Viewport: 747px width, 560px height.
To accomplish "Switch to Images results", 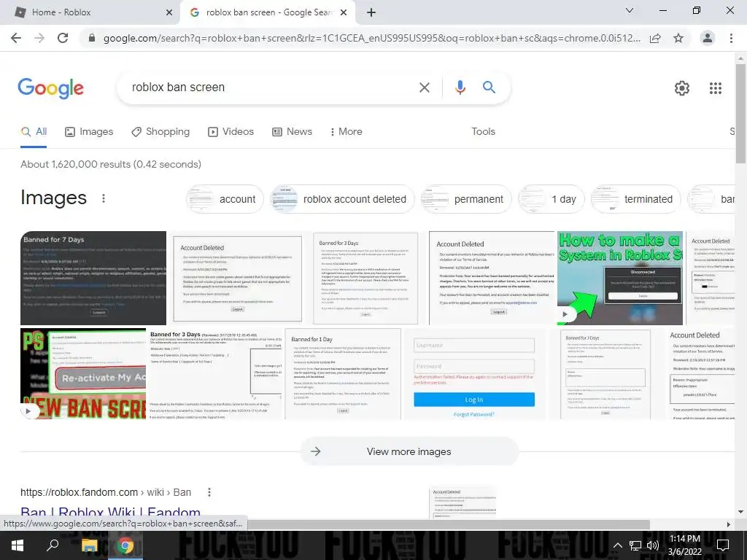I will click(89, 132).
